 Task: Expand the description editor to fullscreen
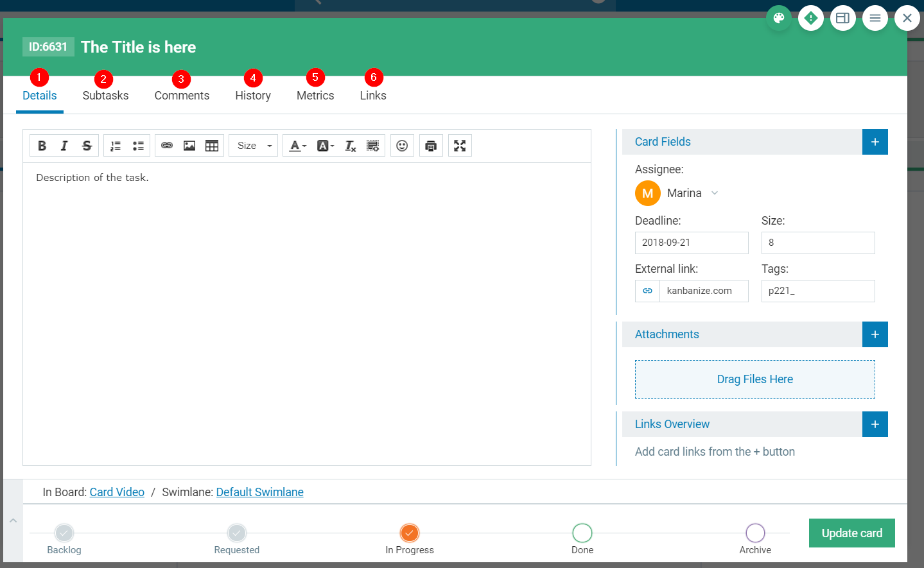460,146
